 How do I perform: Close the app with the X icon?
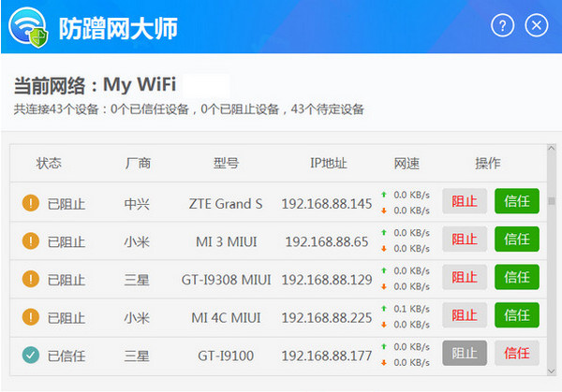click(536, 26)
